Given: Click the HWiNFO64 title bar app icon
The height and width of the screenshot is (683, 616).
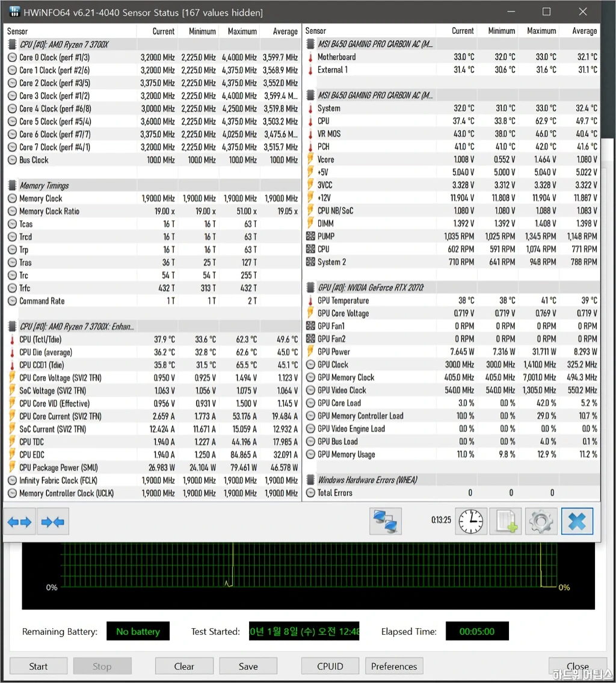Looking at the screenshot, I should coord(14,12).
